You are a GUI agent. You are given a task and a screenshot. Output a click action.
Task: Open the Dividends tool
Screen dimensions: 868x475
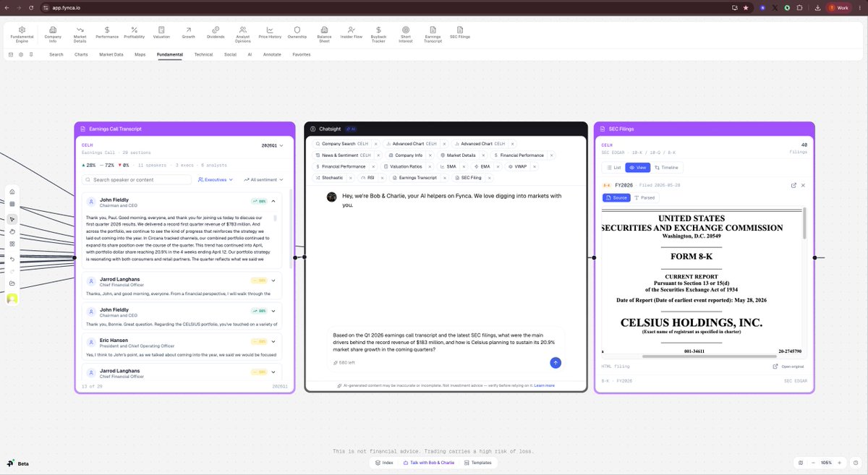[x=216, y=32]
